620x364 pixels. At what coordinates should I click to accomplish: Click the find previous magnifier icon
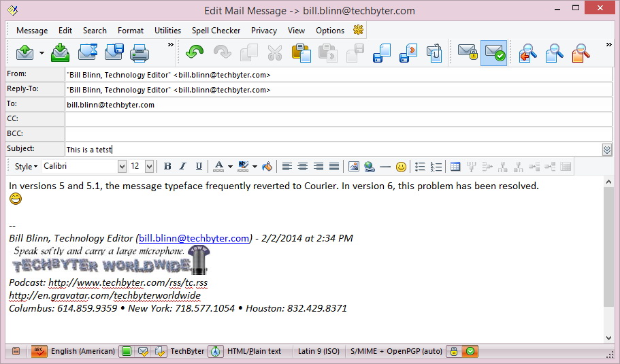[528, 53]
